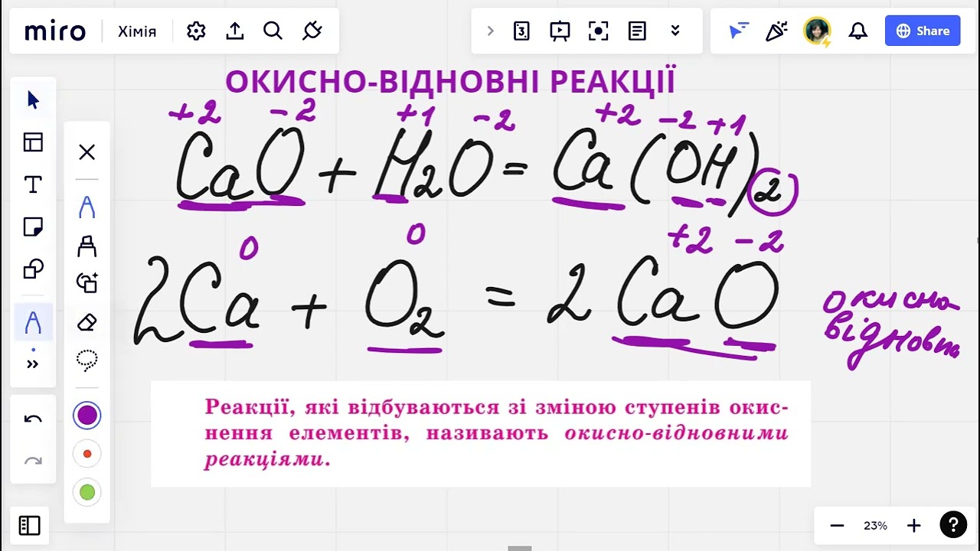Image resolution: width=980 pixels, height=551 pixels.
Task: Click the frames focus icon
Action: coord(598,31)
